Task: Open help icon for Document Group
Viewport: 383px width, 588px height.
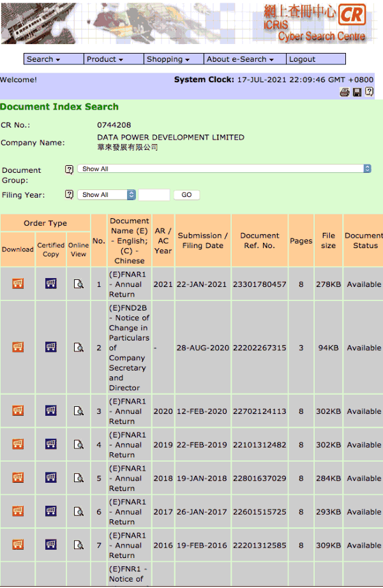Action: pos(69,170)
